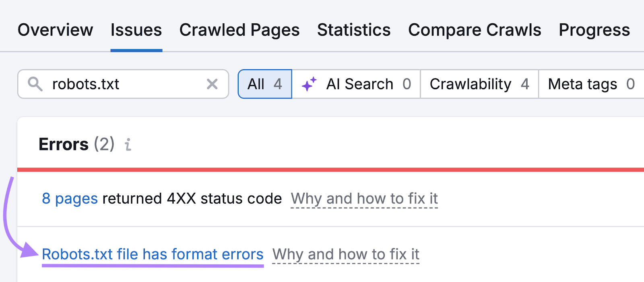The image size is (644, 282).
Task: Select the All filter chip
Action: click(264, 84)
